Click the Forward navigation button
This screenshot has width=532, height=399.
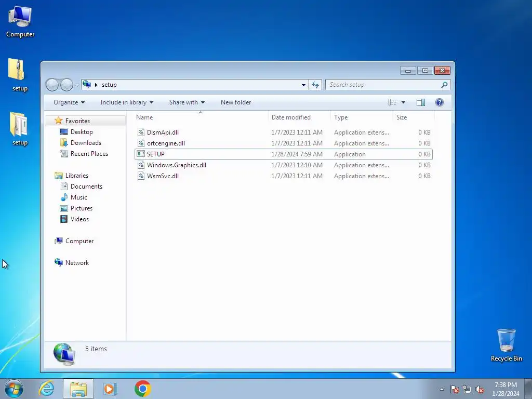(66, 85)
